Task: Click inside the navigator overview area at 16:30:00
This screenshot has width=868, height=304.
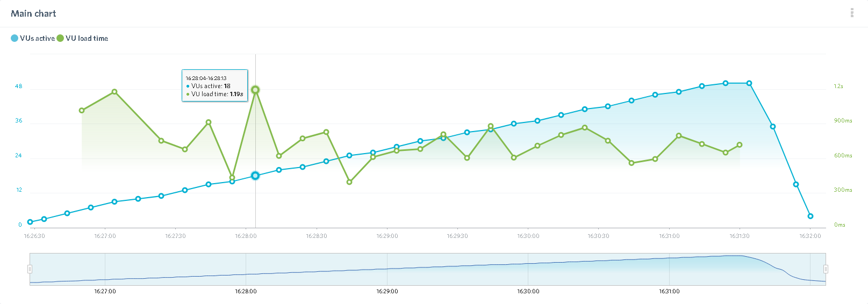Action: 528,269
